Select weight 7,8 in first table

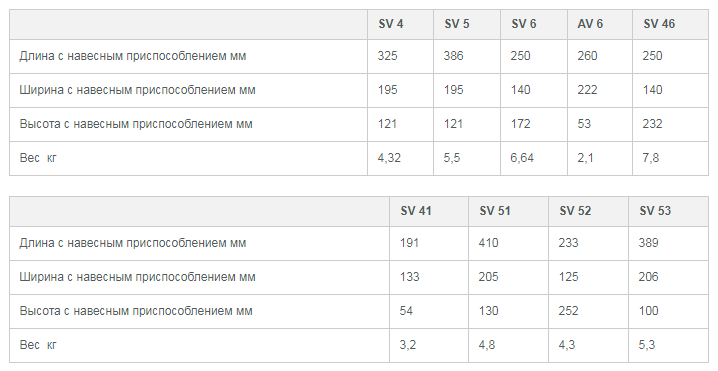[x=650, y=158]
